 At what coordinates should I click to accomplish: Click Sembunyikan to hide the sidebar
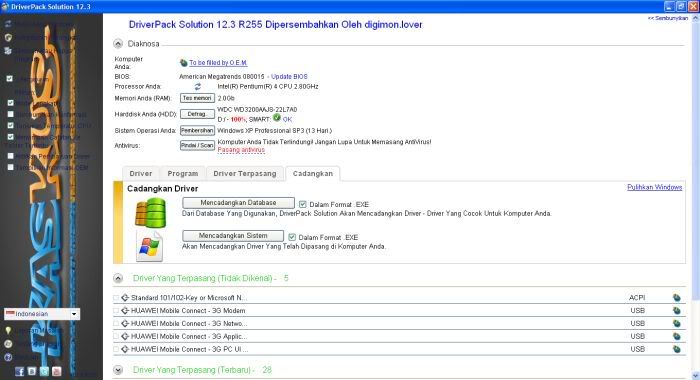668,18
